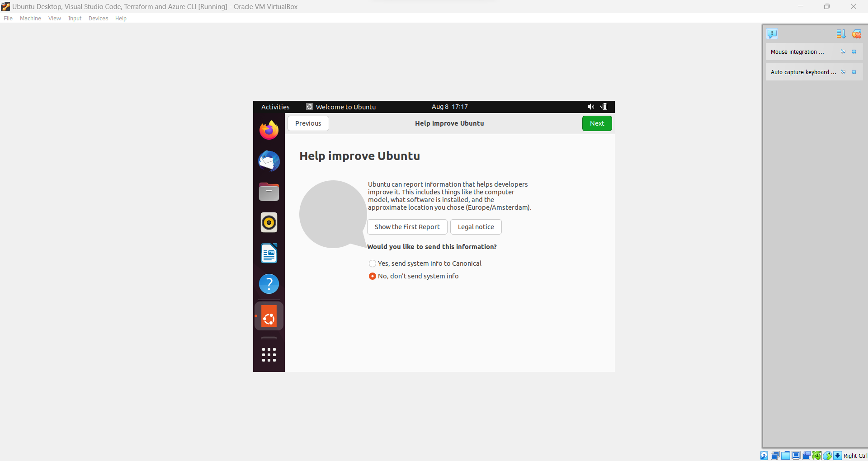Click the green Next button

coord(597,123)
